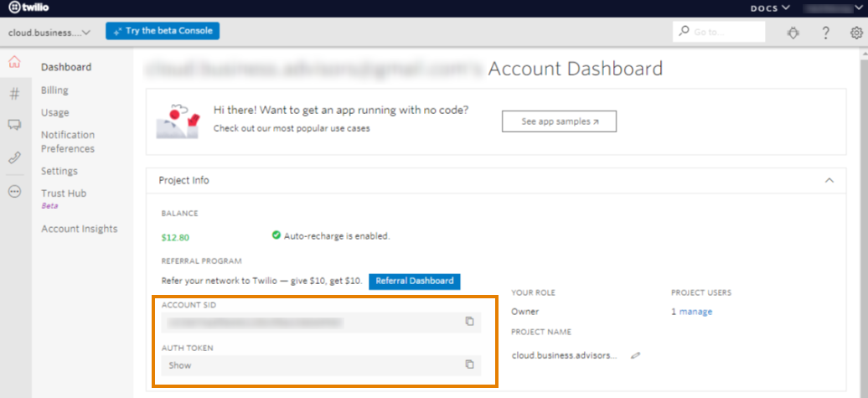The width and height of the screenshot is (868, 398).
Task: Click the Go to search field
Action: click(x=719, y=32)
